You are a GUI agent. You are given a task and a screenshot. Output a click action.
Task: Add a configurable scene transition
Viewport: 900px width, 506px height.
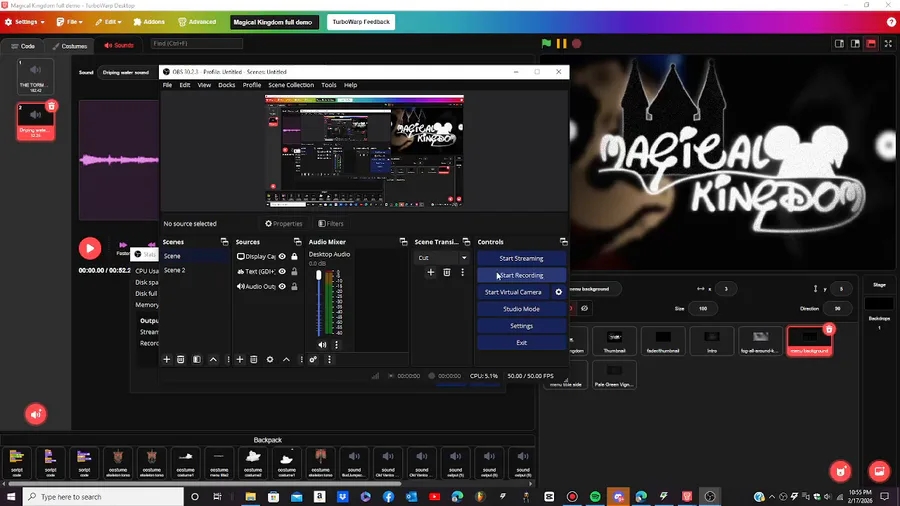point(430,273)
